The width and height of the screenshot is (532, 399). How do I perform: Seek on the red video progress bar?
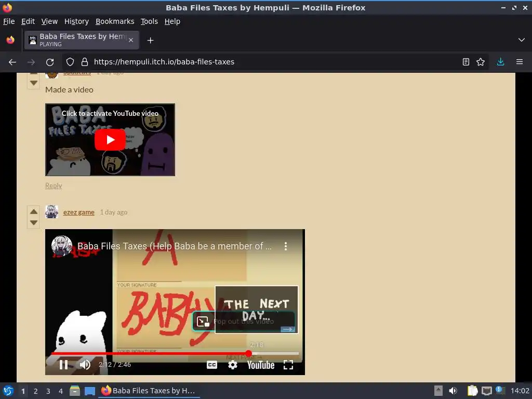coord(175,353)
